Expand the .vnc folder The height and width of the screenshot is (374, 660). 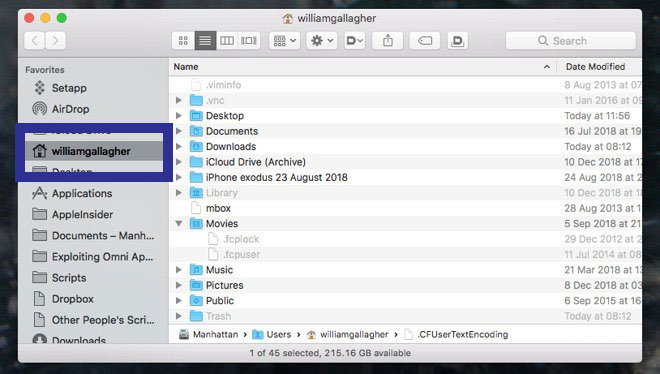[179, 100]
